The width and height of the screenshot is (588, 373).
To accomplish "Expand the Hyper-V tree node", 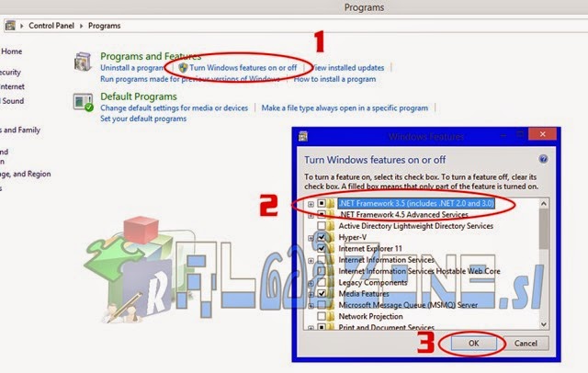I will 311,238.
